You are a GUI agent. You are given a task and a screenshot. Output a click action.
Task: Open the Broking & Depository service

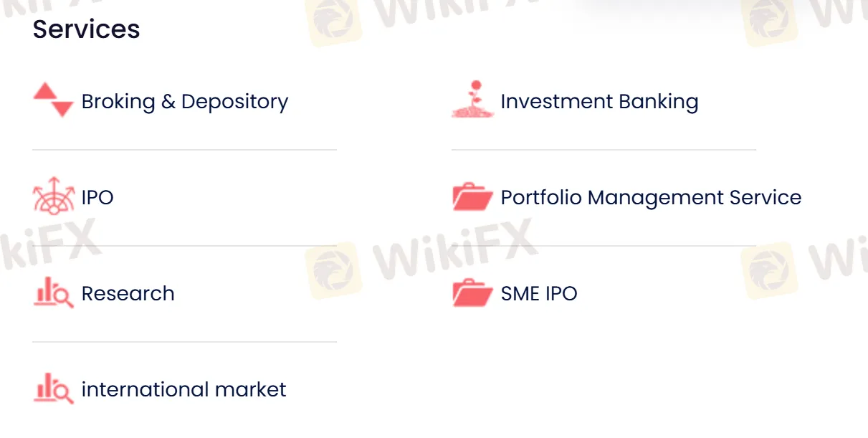[184, 101]
